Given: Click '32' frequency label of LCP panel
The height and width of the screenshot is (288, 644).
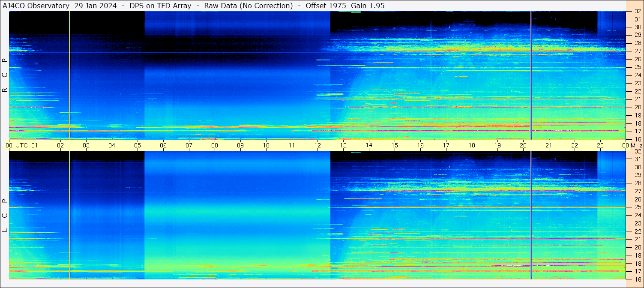Looking at the screenshot, I should click(x=638, y=151).
